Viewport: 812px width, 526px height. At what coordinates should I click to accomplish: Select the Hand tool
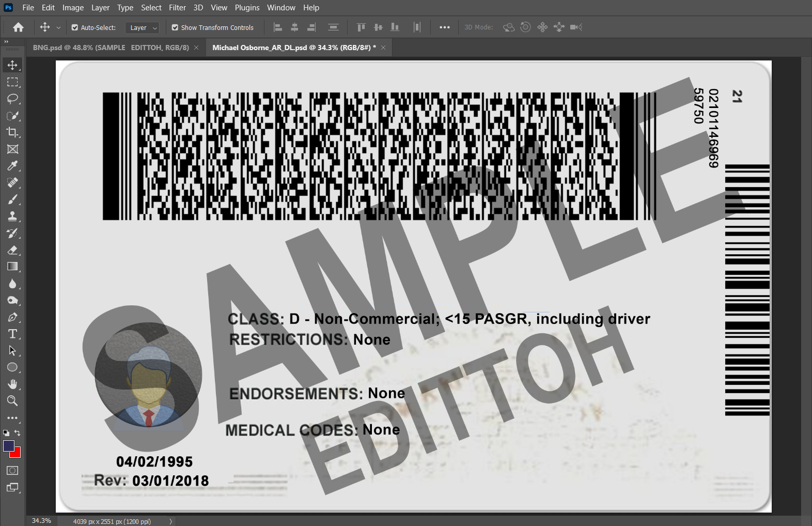click(12, 384)
